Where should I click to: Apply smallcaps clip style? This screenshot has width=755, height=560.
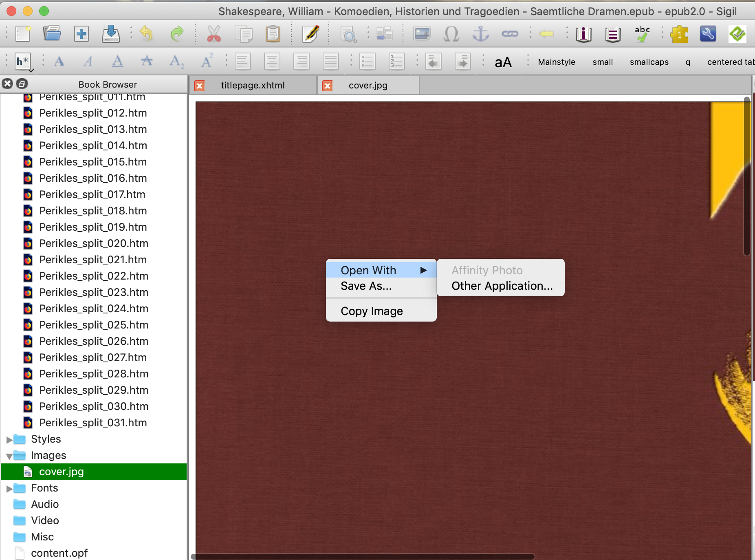(x=649, y=62)
